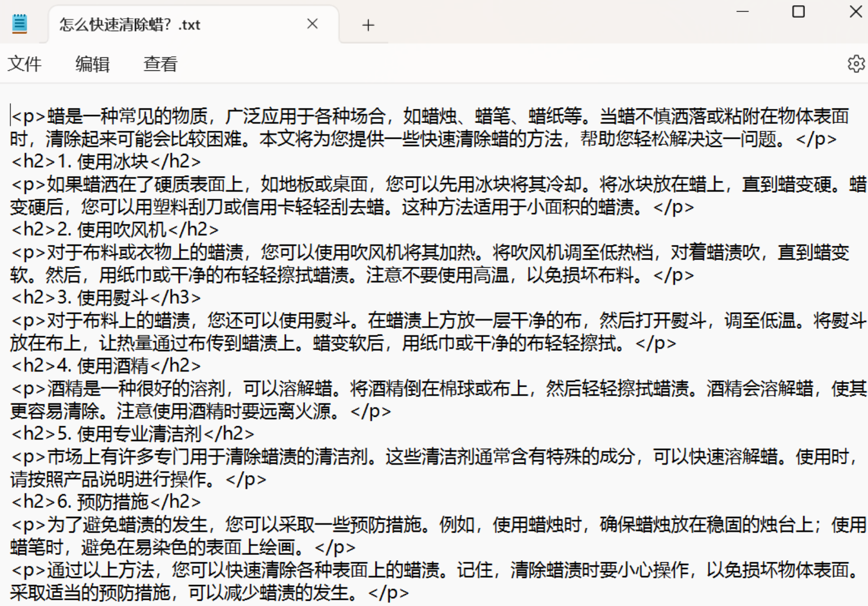Place cursor in line starting 蜡是一种常见的物质
Viewport: 868px width, 606px height.
tap(430, 116)
